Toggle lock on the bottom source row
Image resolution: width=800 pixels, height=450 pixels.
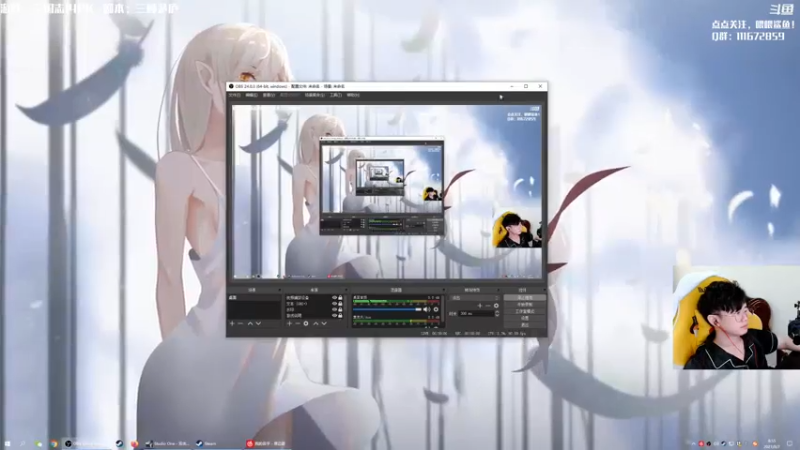coord(340,316)
